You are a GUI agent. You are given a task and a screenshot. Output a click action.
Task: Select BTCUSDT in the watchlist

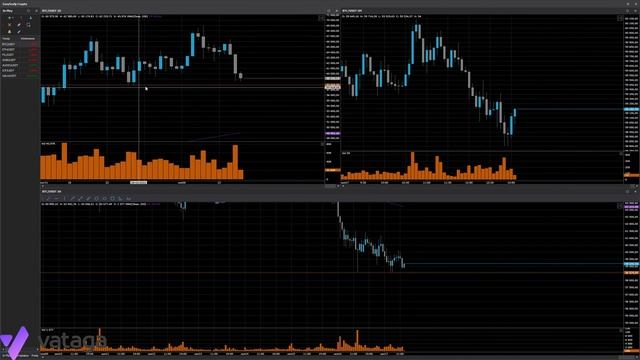click(x=20, y=44)
